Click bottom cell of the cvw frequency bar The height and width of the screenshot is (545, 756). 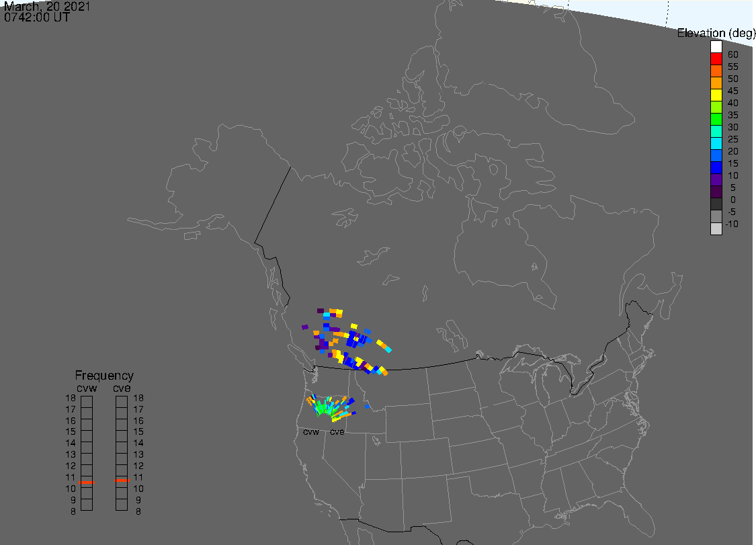coord(87,505)
